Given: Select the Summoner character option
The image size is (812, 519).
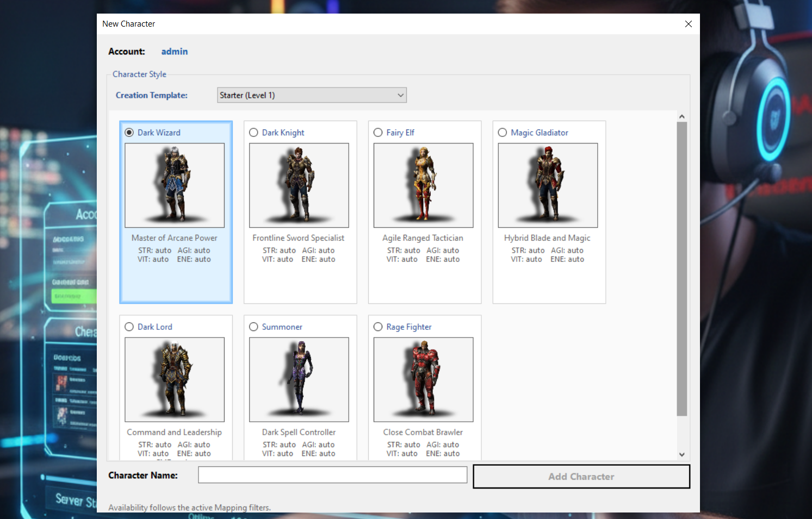Looking at the screenshot, I should [x=253, y=327].
